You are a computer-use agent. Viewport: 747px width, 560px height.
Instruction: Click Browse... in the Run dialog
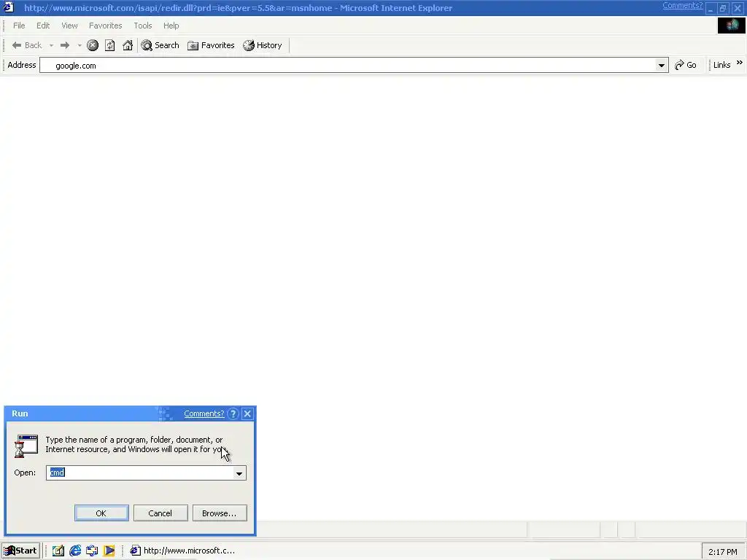point(220,513)
